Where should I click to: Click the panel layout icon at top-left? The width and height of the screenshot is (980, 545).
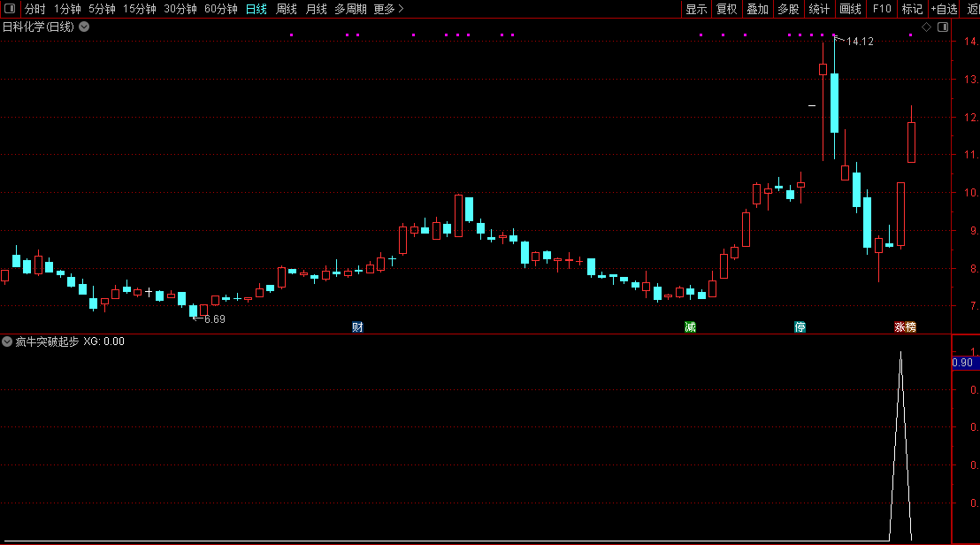[10, 9]
